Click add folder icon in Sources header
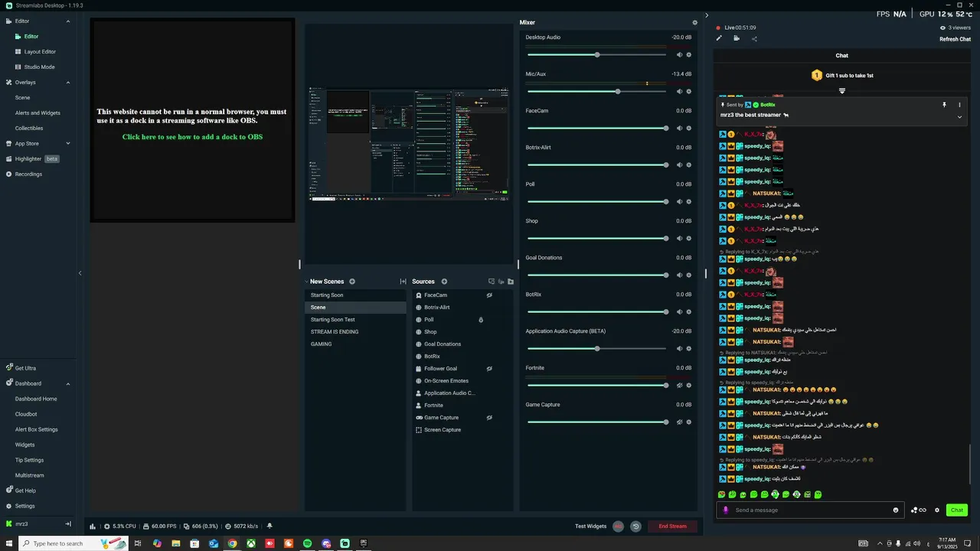Screen dimensions: 980x551 tap(511, 282)
